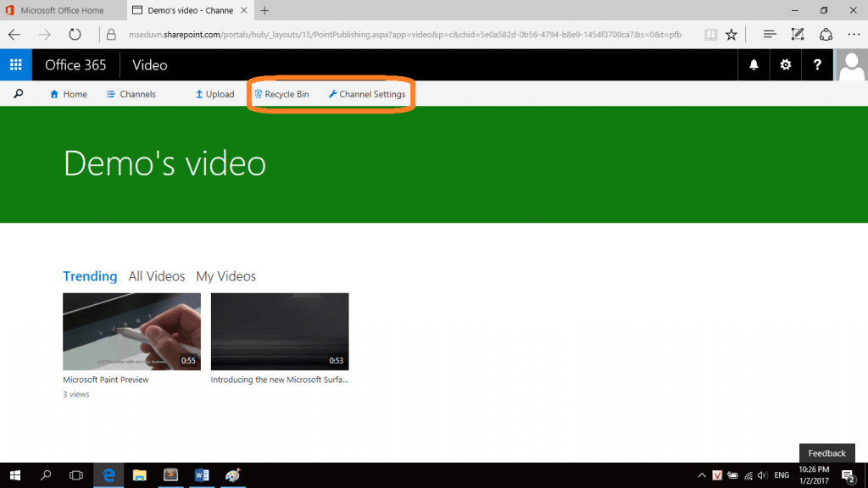Open Word from the taskbar

[202, 475]
